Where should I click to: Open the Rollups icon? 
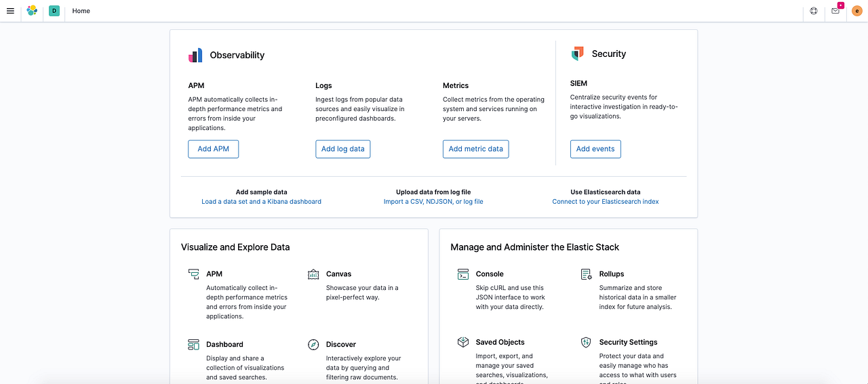coord(587,274)
